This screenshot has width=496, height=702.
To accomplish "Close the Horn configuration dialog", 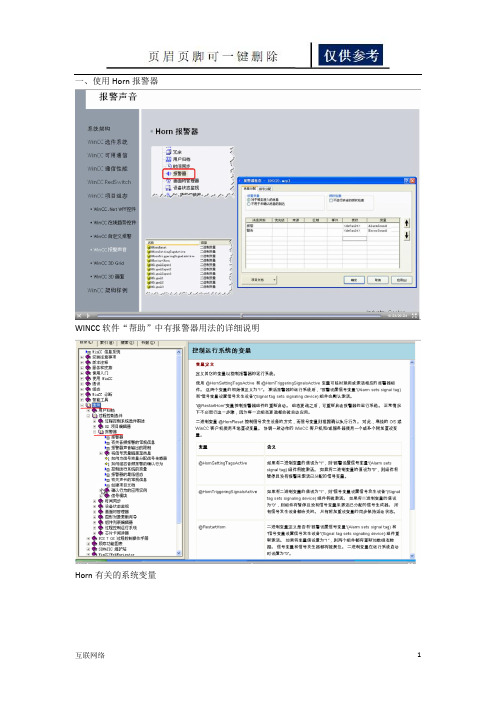I will (x=412, y=180).
